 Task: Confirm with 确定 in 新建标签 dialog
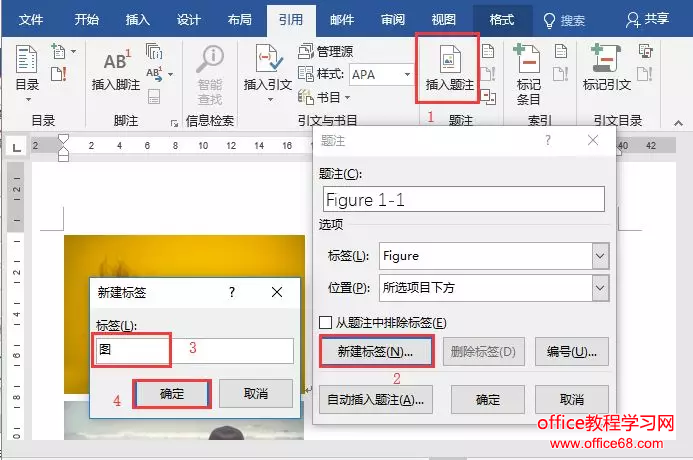coord(171,394)
